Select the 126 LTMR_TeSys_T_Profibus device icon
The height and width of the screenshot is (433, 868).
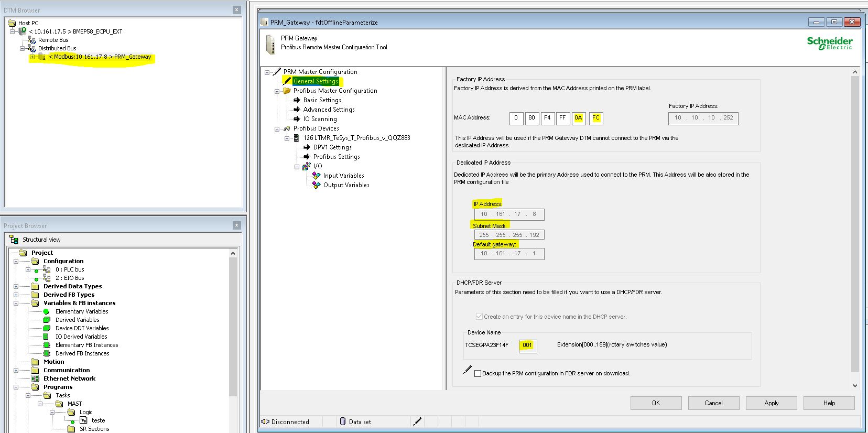pyautogui.click(x=297, y=138)
